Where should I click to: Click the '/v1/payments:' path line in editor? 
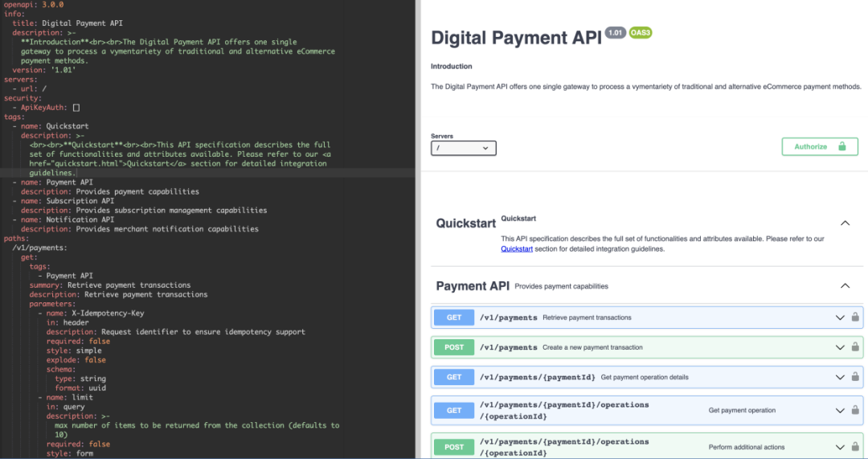(40, 248)
